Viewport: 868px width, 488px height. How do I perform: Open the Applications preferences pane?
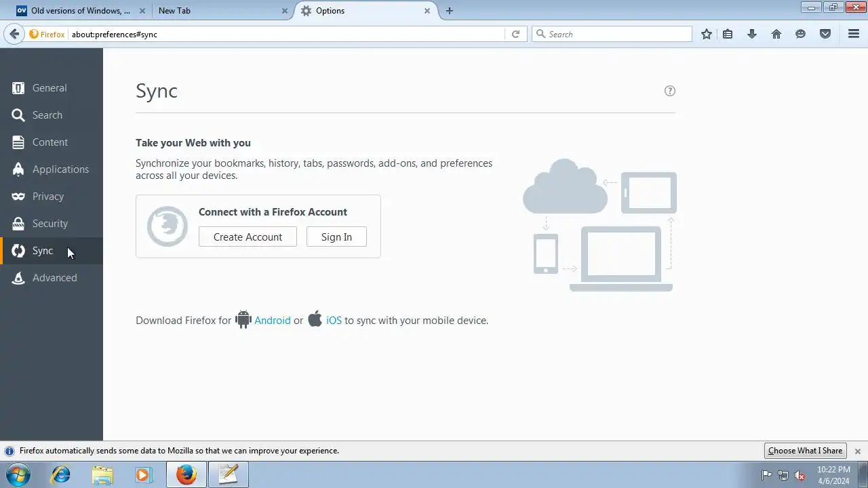pyautogui.click(x=52, y=169)
